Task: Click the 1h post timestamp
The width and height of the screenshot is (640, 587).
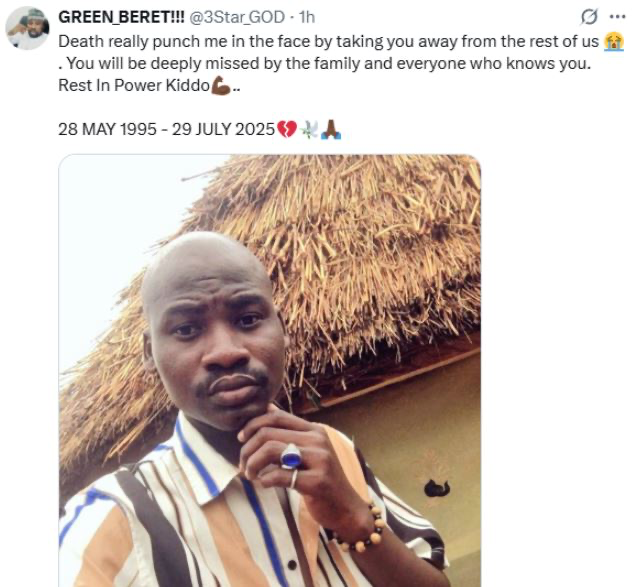Action: (x=307, y=18)
